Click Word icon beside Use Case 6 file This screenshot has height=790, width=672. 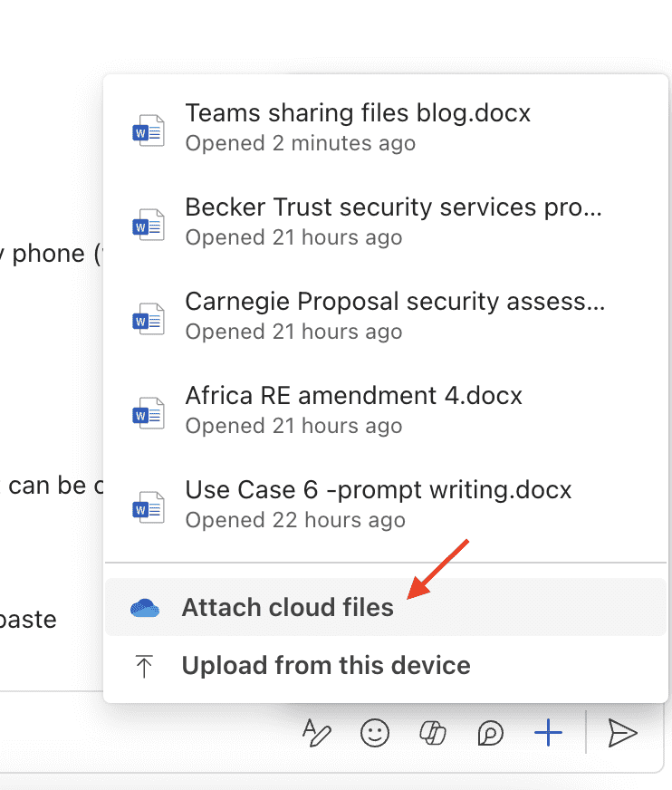[149, 506]
